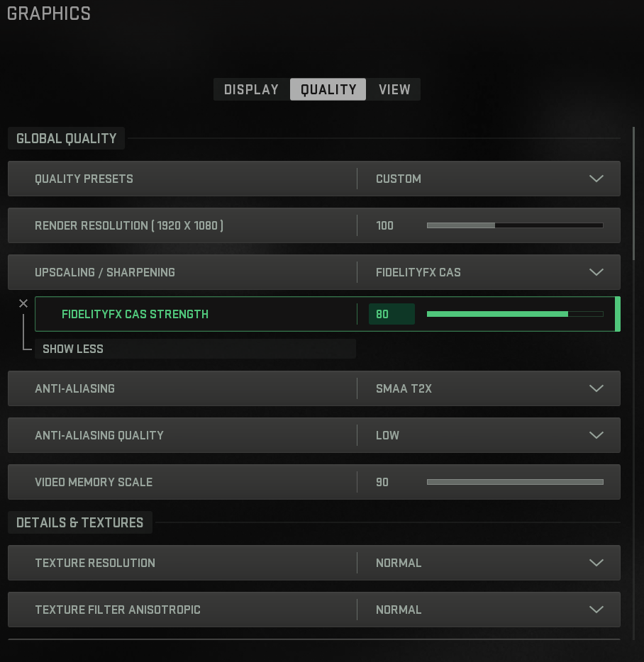Click the Render Resolution value 100
The width and height of the screenshot is (644, 662).
[x=384, y=225]
